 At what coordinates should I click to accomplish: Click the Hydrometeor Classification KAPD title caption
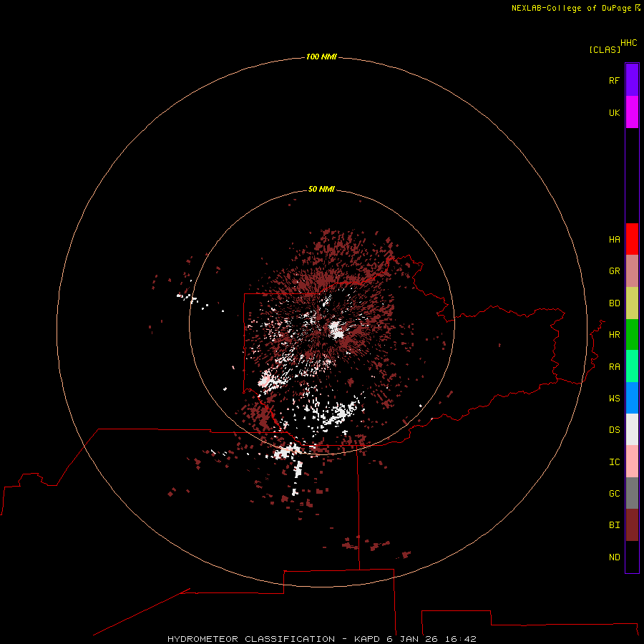coord(321,639)
